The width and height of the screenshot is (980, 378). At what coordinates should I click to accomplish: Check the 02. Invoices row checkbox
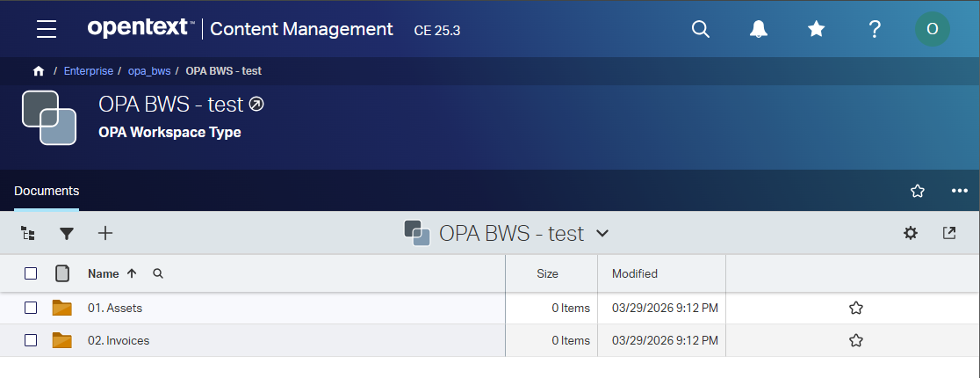(x=31, y=340)
